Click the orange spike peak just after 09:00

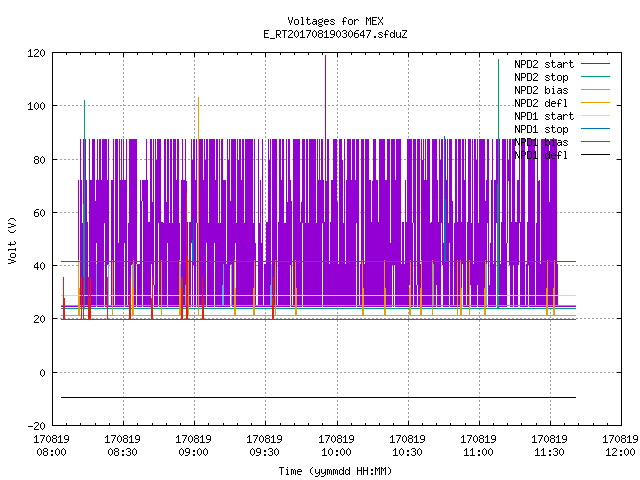coord(198,99)
